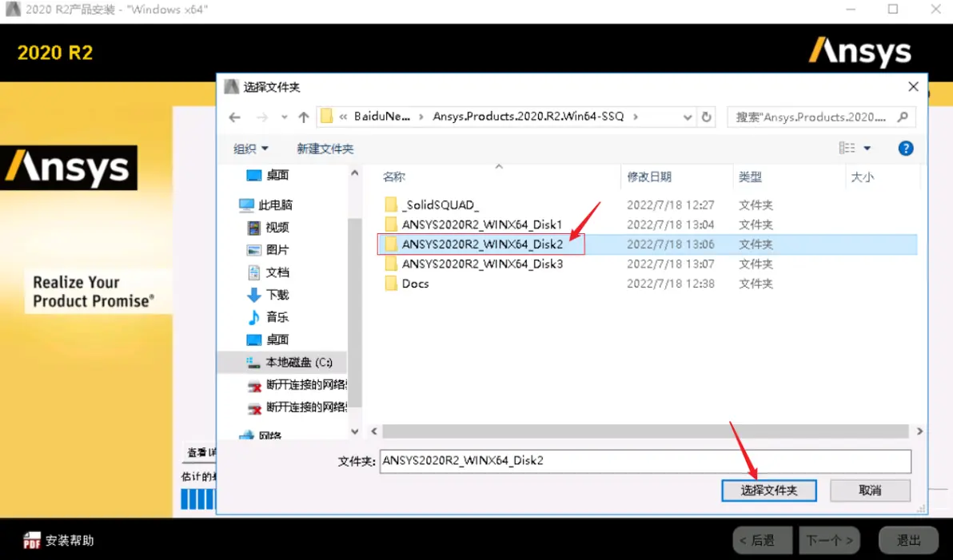Close the 选择文件夹 dialog

click(x=913, y=87)
